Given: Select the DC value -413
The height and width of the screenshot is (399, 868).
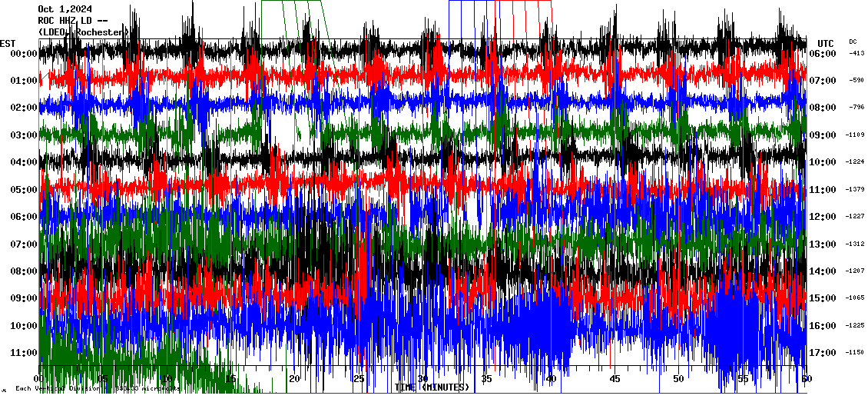Looking at the screenshot, I should tap(856, 54).
